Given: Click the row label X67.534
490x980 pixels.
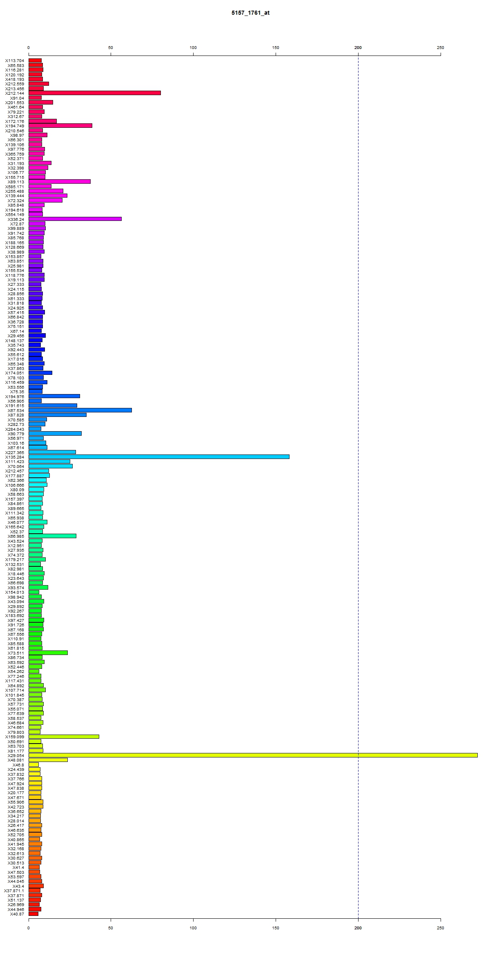Looking at the screenshot, I should (16, 410).
